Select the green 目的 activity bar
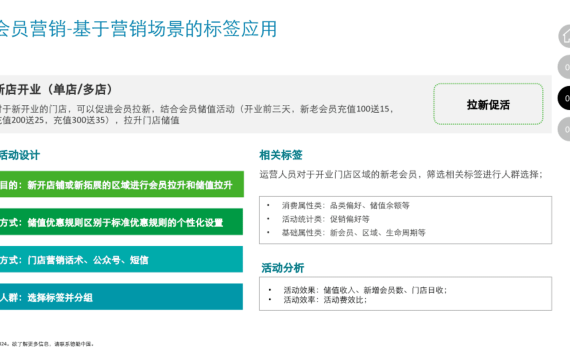Image resolution: width=570 pixels, height=360 pixels. 121,185
